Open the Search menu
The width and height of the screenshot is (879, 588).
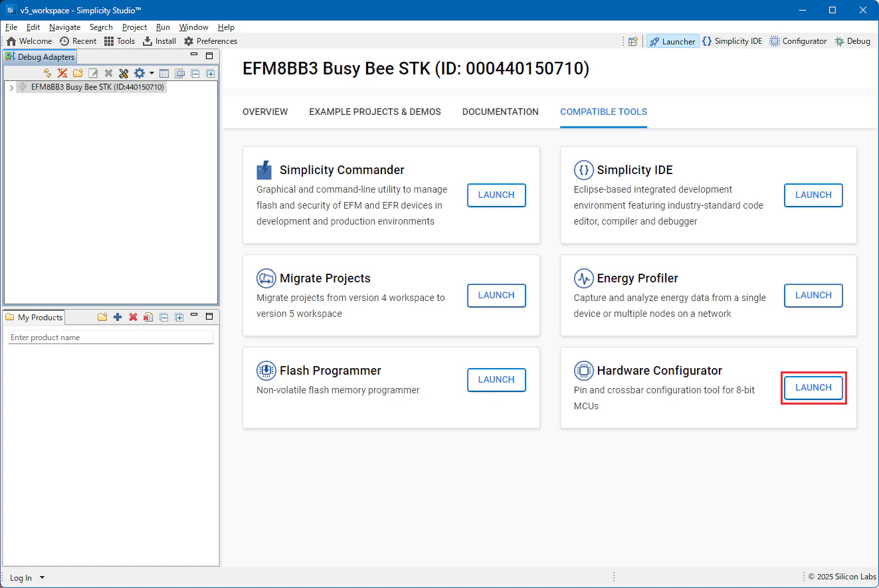[101, 27]
